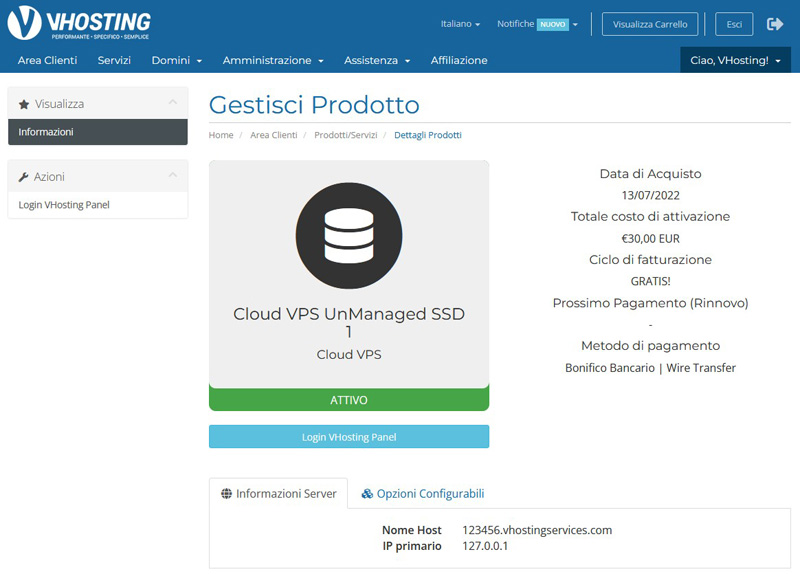Click the Gestisci Prodotto heading
The width and height of the screenshot is (800, 574).
(x=314, y=105)
